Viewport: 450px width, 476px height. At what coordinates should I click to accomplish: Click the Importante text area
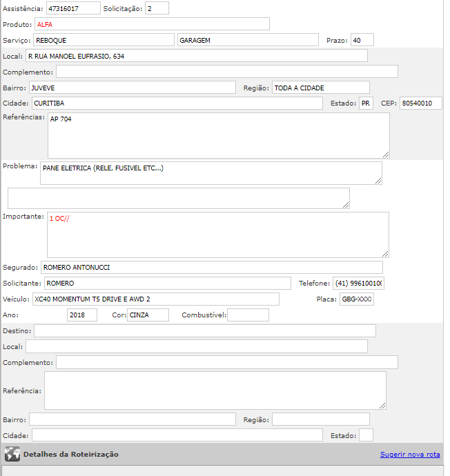[217, 235]
